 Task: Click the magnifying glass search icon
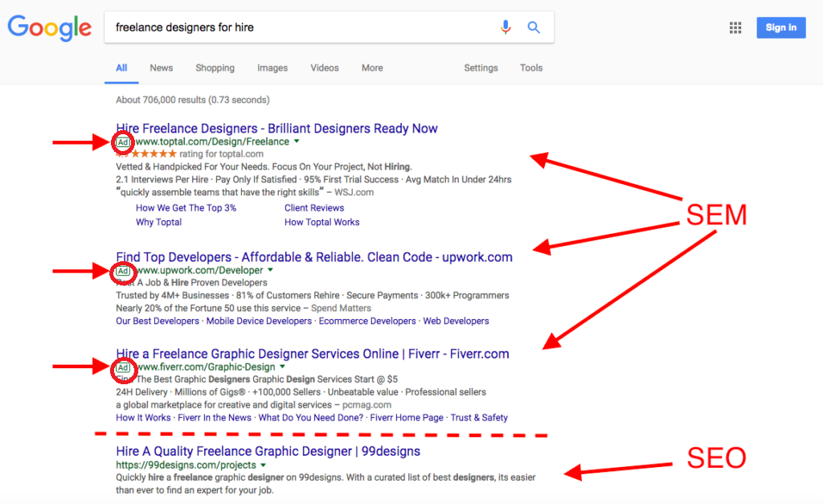pyautogui.click(x=534, y=27)
